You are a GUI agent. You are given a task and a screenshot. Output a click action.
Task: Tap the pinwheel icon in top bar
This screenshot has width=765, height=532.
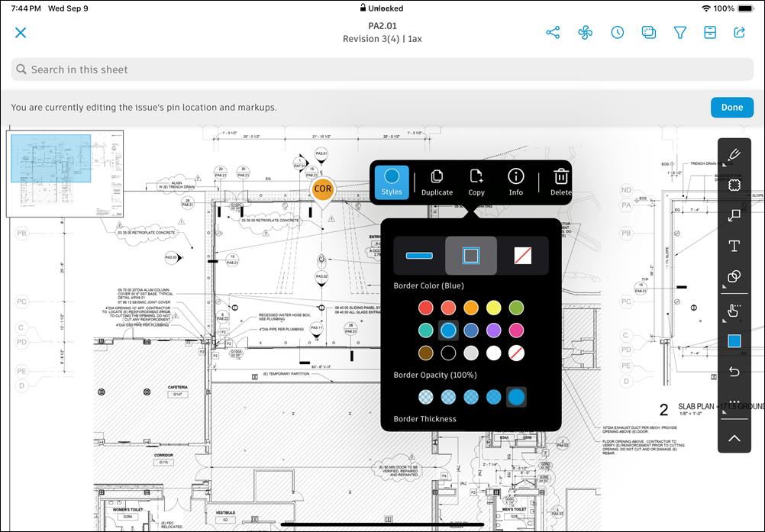click(x=585, y=33)
